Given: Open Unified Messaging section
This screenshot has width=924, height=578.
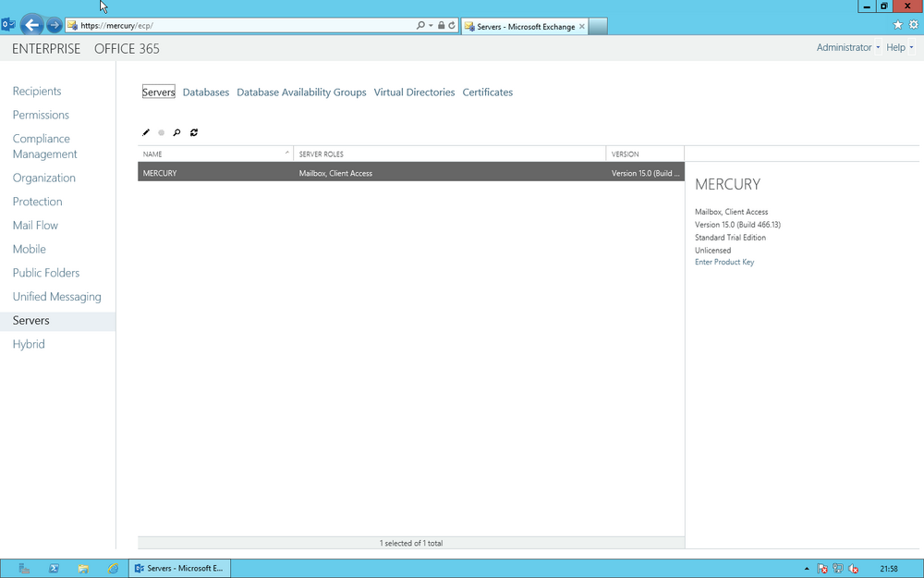Looking at the screenshot, I should [56, 297].
